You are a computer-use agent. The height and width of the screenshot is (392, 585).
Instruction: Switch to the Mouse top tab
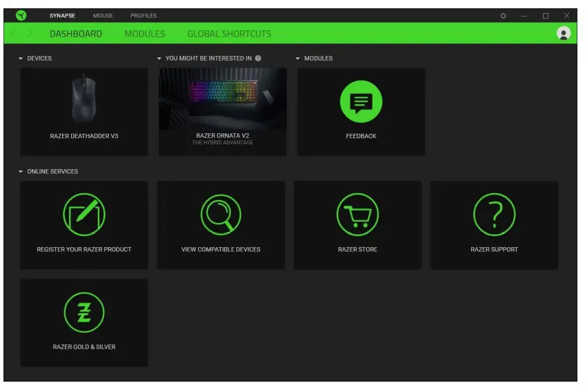[103, 16]
